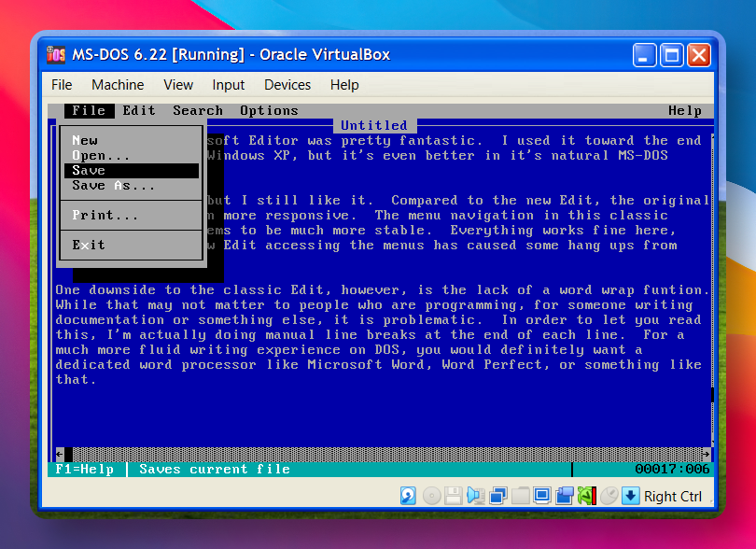The image size is (756, 549).
Task: Click the word 'documentation' in the editor text
Action: pos(110,320)
